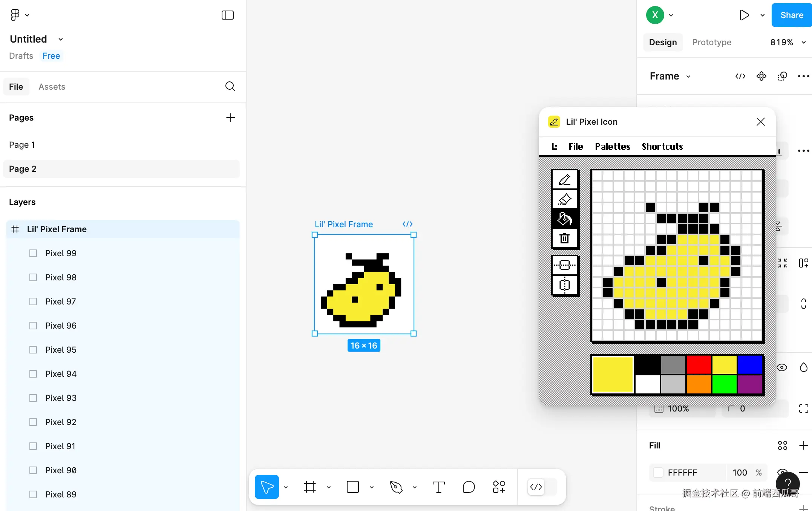Open the 819% zoom level dropdown
Image resolution: width=812 pixels, height=511 pixels.
click(x=788, y=42)
